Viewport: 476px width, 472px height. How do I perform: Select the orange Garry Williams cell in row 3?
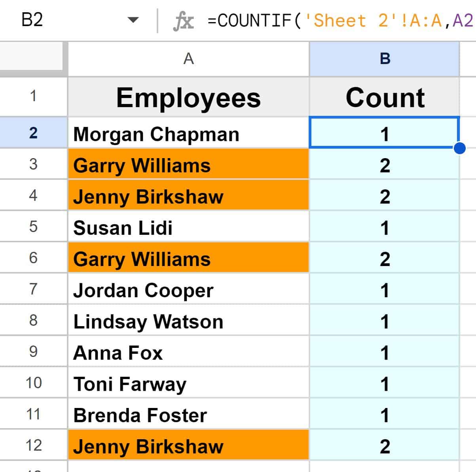188,165
